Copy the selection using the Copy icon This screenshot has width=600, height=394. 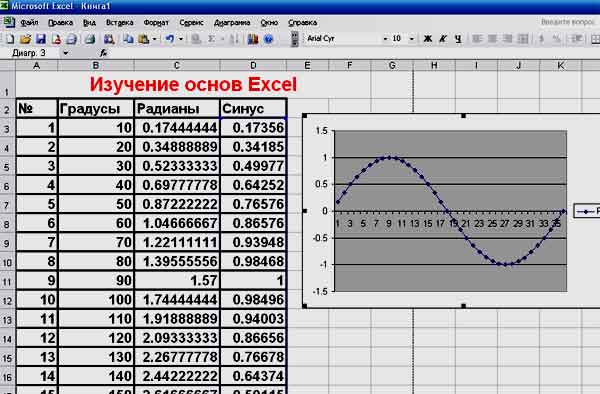coord(128,39)
